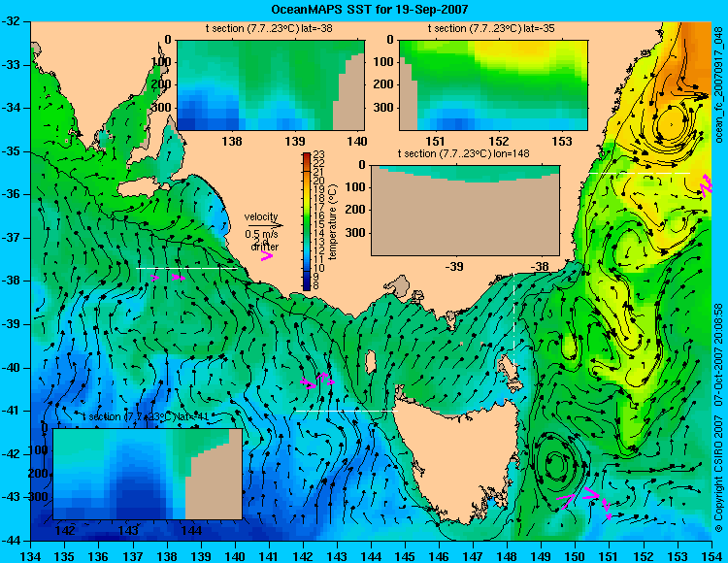Click the title 'OceanMAPS SST for 19-Sep-2007'
Viewport: 728px width, 563px height.
(x=369, y=9)
